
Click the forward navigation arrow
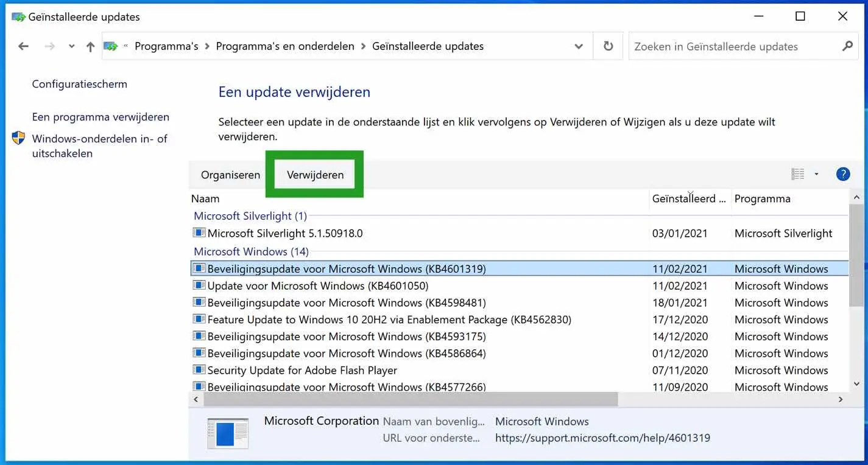(50, 46)
